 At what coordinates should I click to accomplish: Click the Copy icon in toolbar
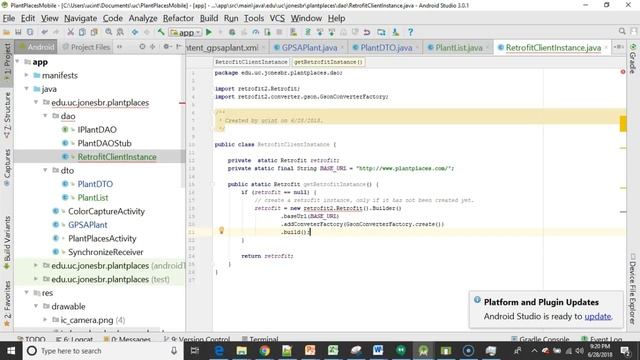pos(82,32)
